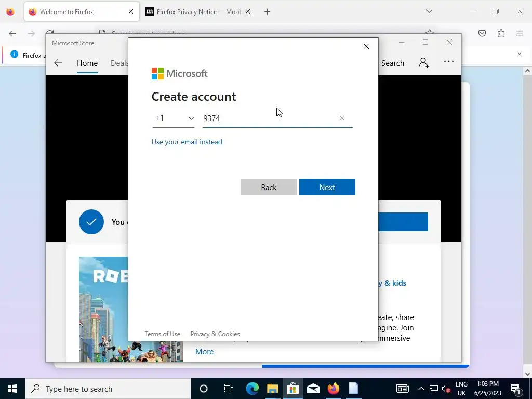Click the muted volume icon in system tray

click(446, 389)
